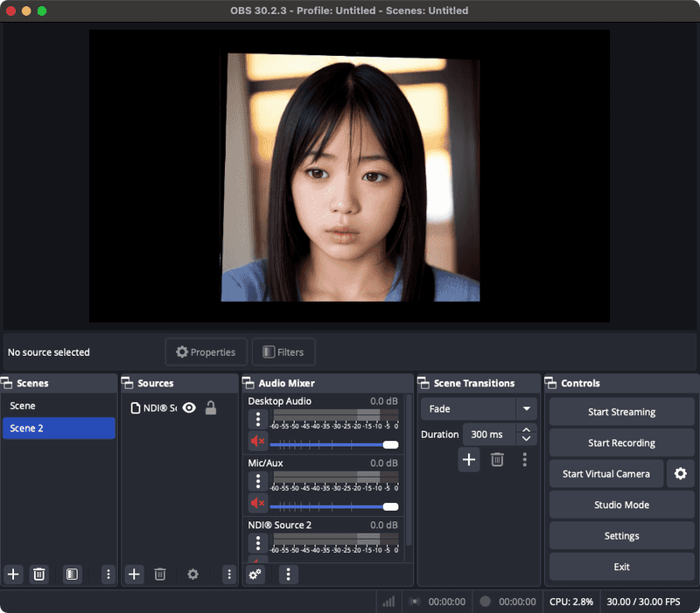Open Mic/Aux three-dot options
The height and width of the screenshot is (613, 700).
tap(258, 481)
